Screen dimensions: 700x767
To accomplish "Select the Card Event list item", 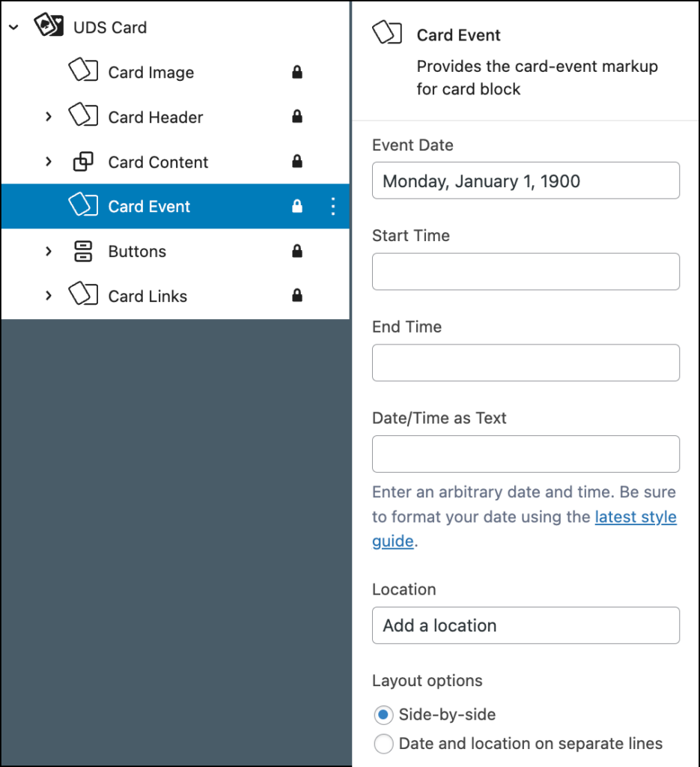I will [x=175, y=207].
